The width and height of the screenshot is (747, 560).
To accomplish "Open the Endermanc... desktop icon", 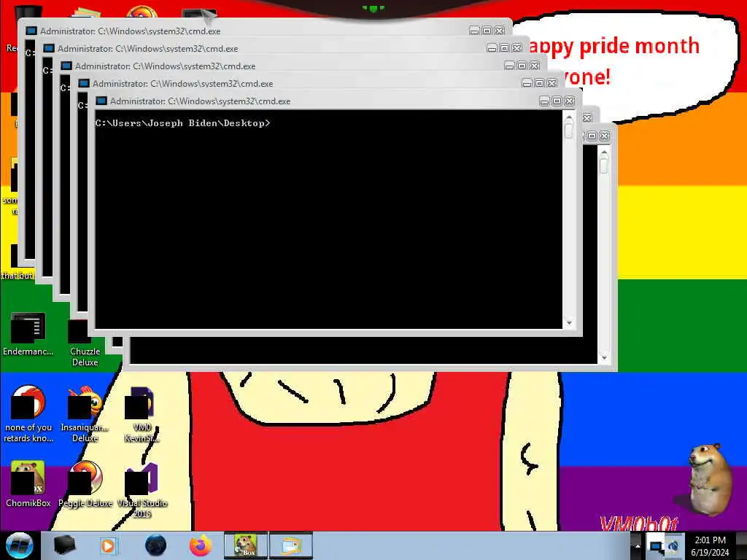I will pyautogui.click(x=28, y=334).
